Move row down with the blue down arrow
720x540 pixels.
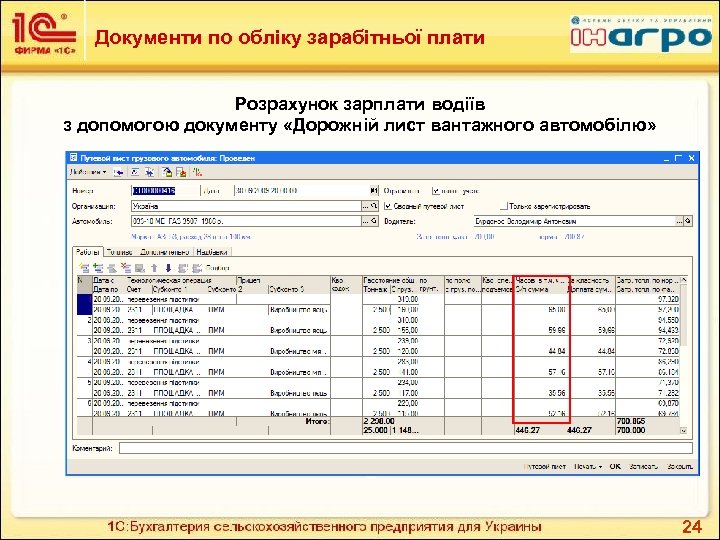(168, 268)
